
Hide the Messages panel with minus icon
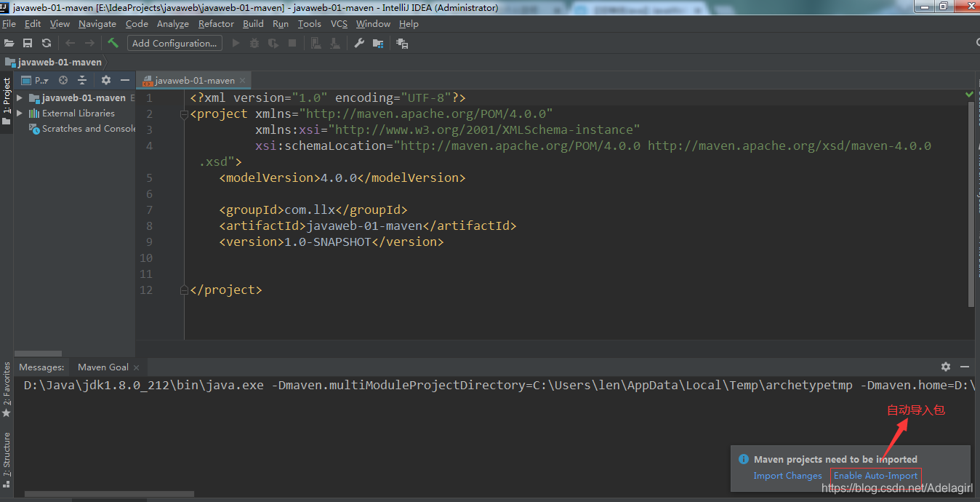click(x=965, y=367)
